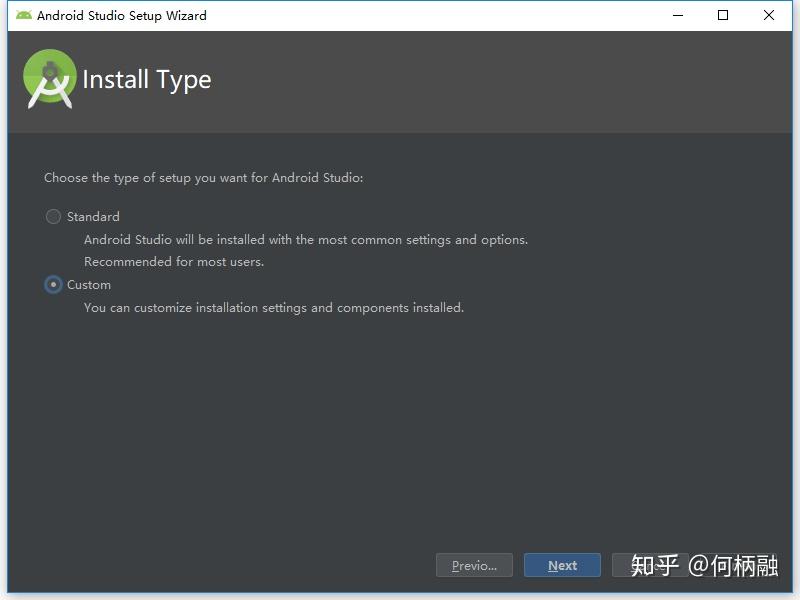This screenshot has height=600, width=800.
Task: Select the Custom install type radio button
Action: click(x=53, y=285)
